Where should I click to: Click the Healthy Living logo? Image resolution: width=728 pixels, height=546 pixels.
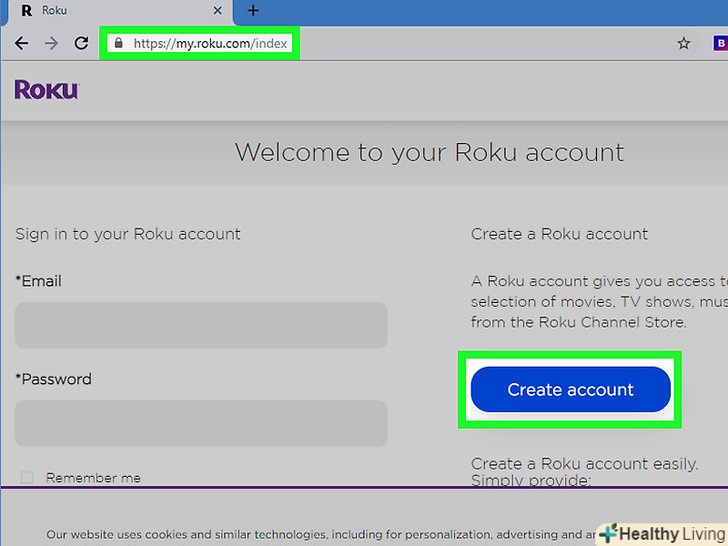(x=661, y=534)
